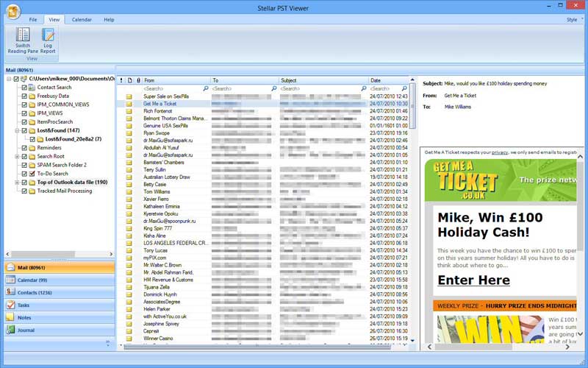This screenshot has width=588, height=368.
Task: Open the Style dropdown
Action: pyautogui.click(x=575, y=20)
